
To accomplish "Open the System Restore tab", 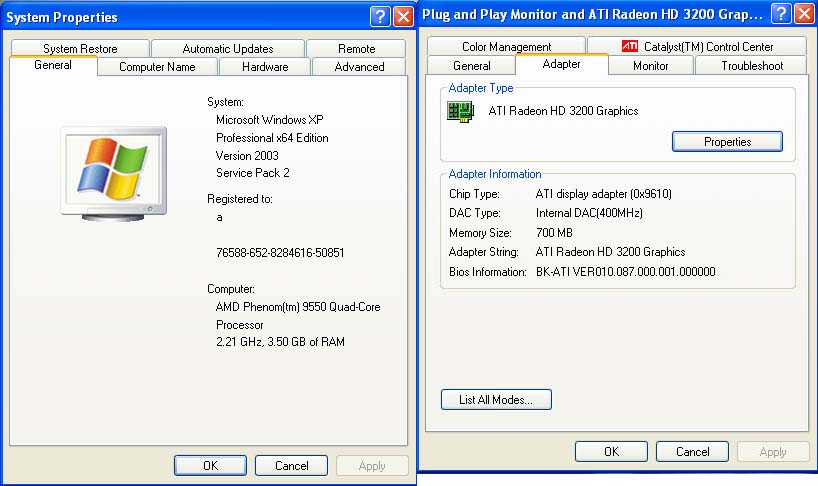I will pyautogui.click(x=80, y=48).
